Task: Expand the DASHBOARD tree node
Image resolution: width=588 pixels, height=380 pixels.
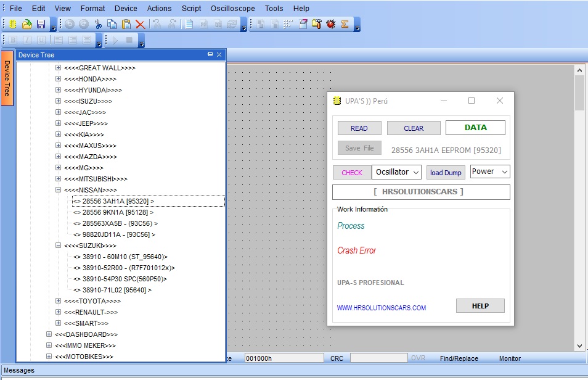Action: [x=49, y=334]
